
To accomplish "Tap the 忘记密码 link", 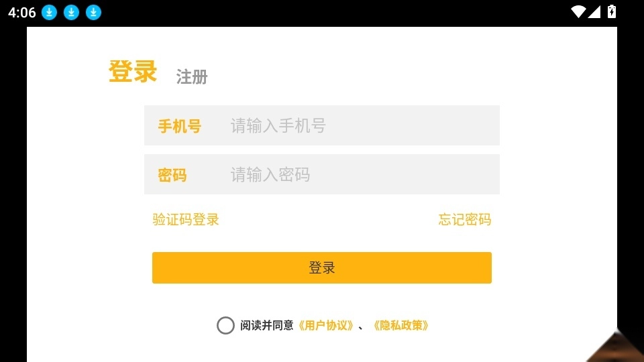I will click(x=465, y=219).
